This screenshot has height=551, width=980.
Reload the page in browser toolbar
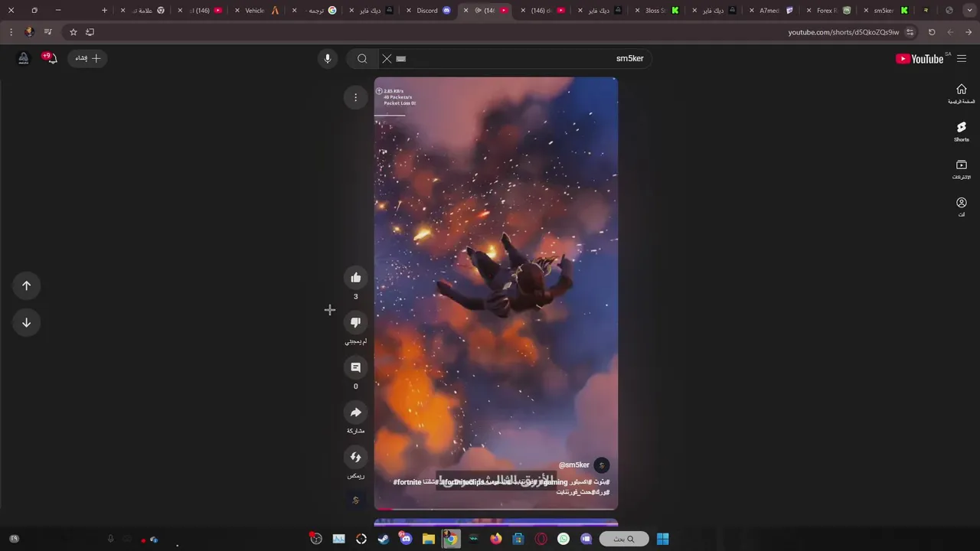tap(932, 32)
